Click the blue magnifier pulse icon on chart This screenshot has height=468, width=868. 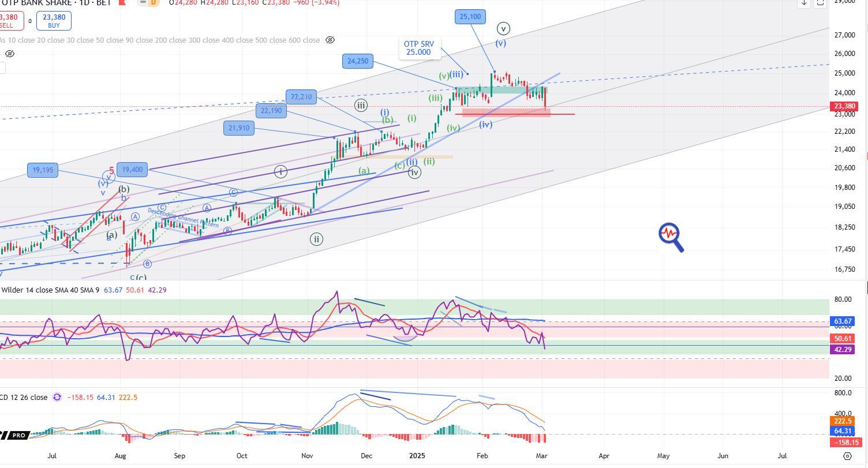click(x=671, y=237)
